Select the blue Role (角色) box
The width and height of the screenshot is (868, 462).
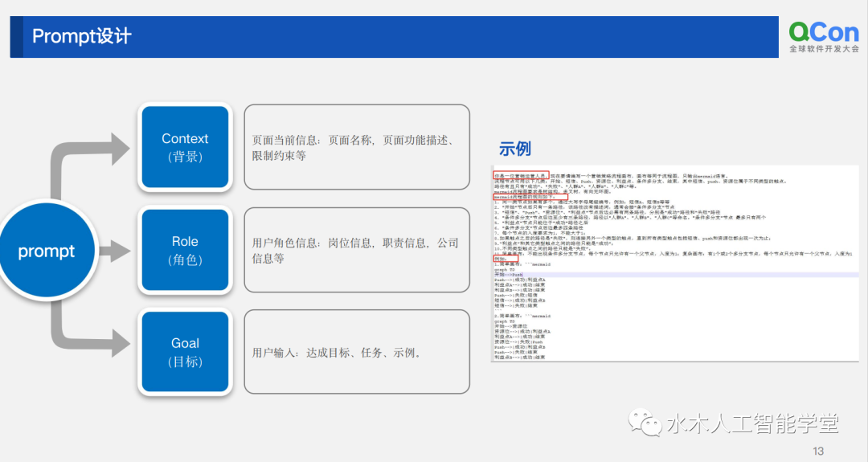[x=185, y=250]
